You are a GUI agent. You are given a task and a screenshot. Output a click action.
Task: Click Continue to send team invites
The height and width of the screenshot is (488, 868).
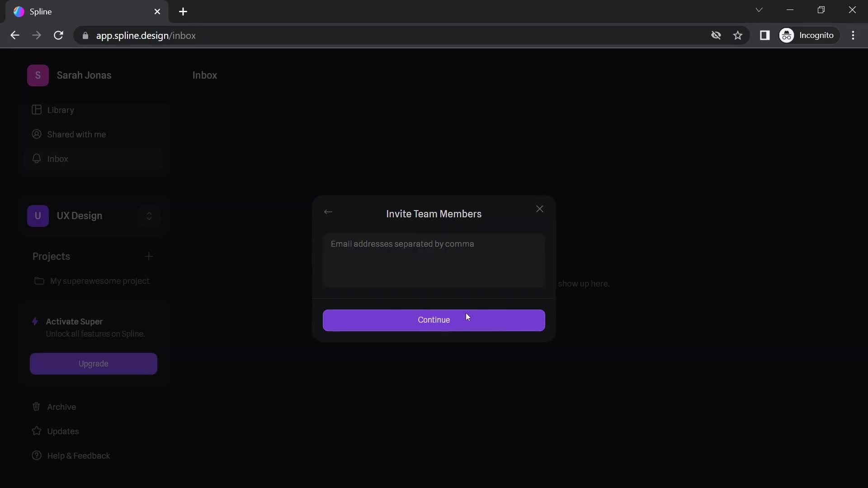pos(434,320)
